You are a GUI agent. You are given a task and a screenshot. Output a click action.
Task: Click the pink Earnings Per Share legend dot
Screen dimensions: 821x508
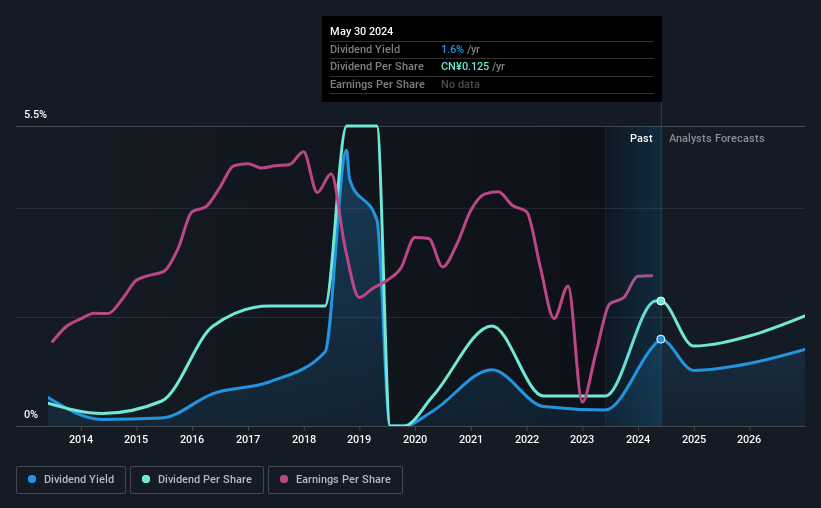coord(284,479)
